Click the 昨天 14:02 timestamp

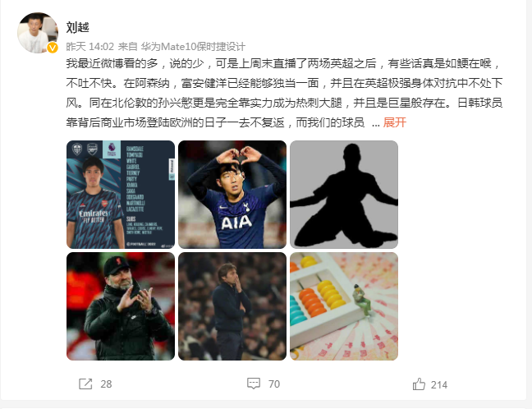(90, 47)
